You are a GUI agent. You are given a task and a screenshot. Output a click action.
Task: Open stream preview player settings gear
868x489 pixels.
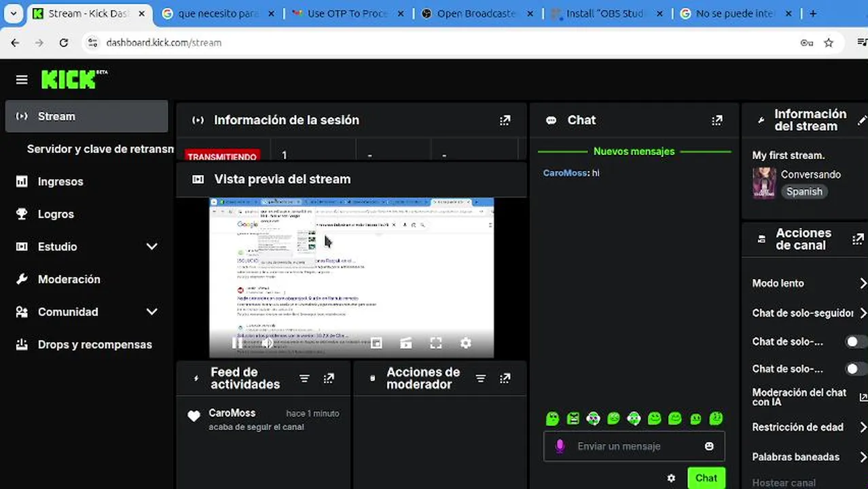pos(465,343)
